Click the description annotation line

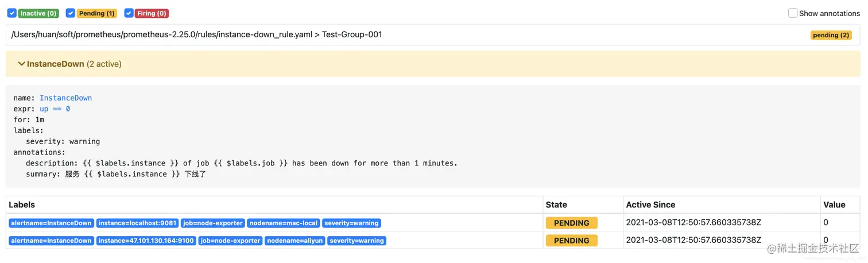(x=242, y=163)
